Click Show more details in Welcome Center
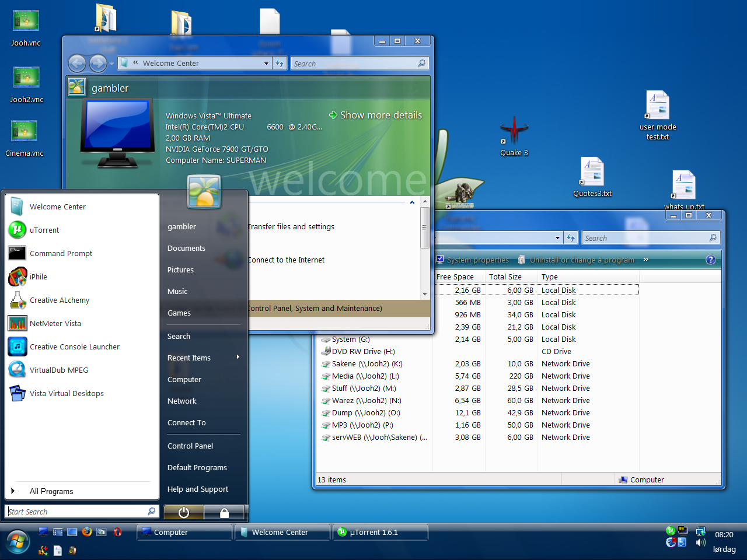This screenshot has width=747, height=560. 375,115
